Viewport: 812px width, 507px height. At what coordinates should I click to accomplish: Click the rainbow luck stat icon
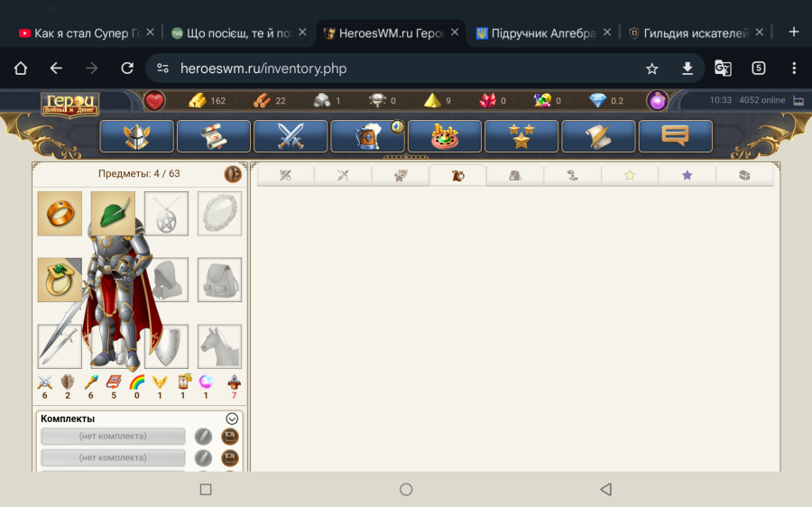137,383
